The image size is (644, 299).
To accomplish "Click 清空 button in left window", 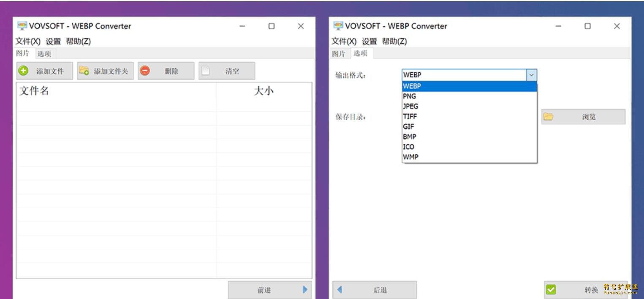I will (227, 71).
